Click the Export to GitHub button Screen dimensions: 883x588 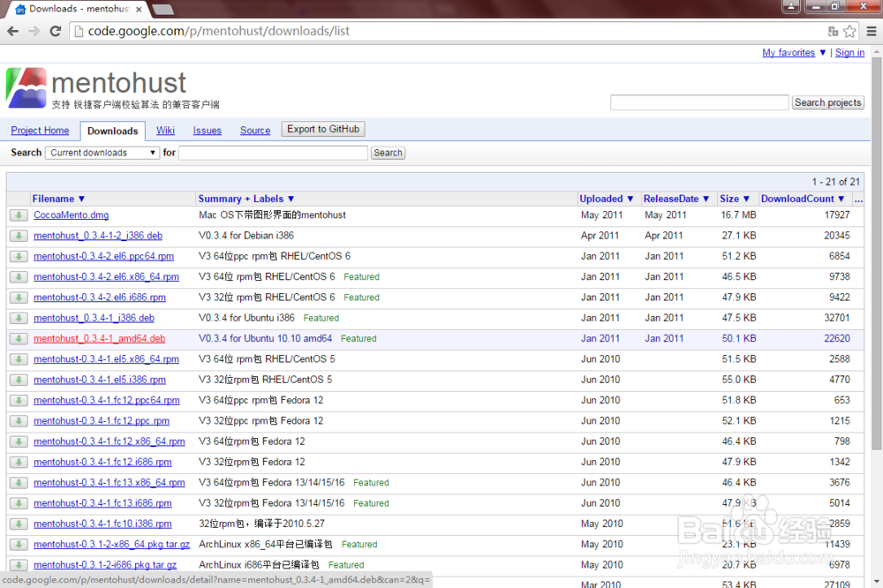pos(322,129)
